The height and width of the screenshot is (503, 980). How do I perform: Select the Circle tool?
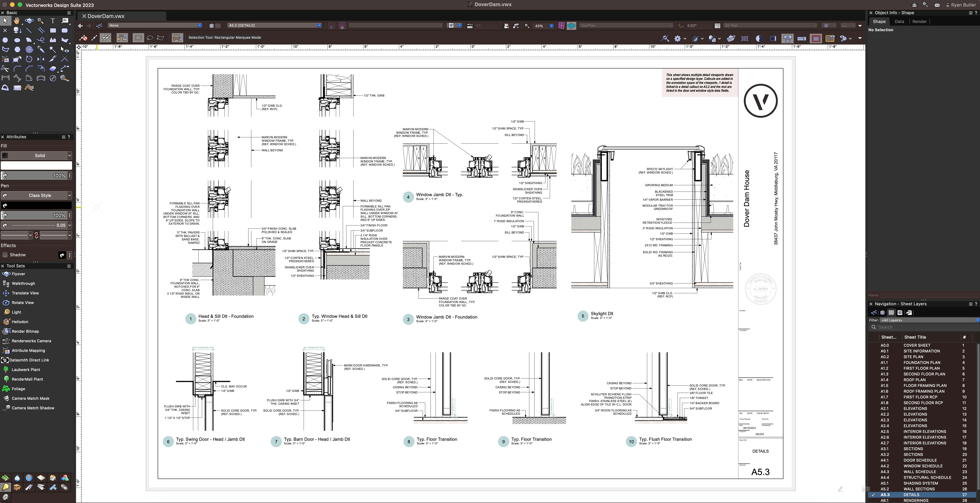(5, 40)
